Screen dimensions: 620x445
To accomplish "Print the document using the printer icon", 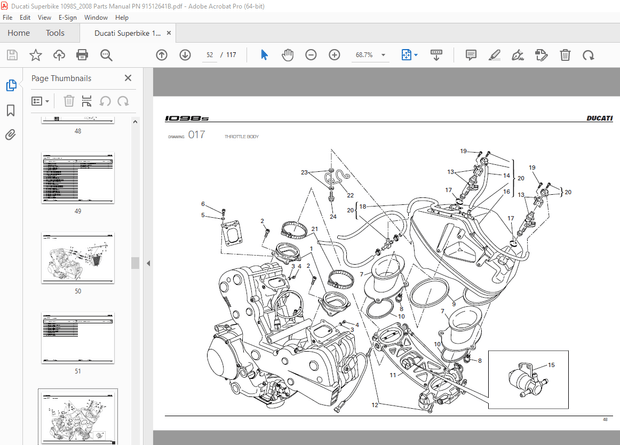I will tap(82, 55).
